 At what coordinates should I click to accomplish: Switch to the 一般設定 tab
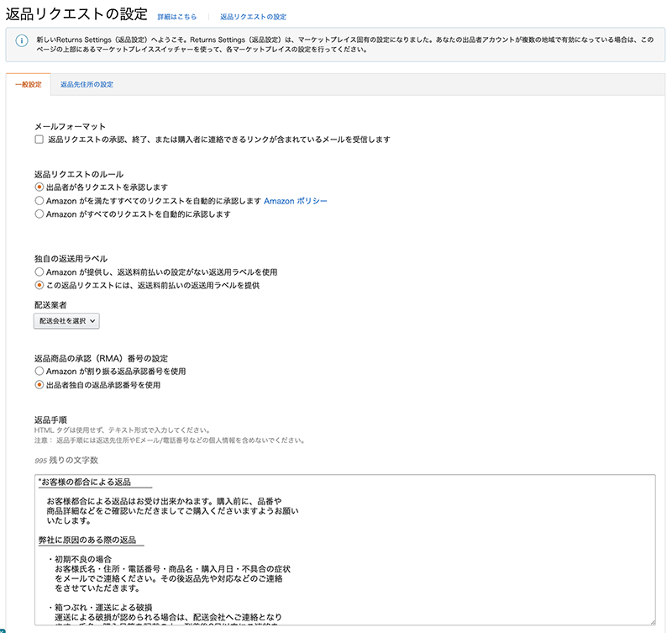pos(29,85)
